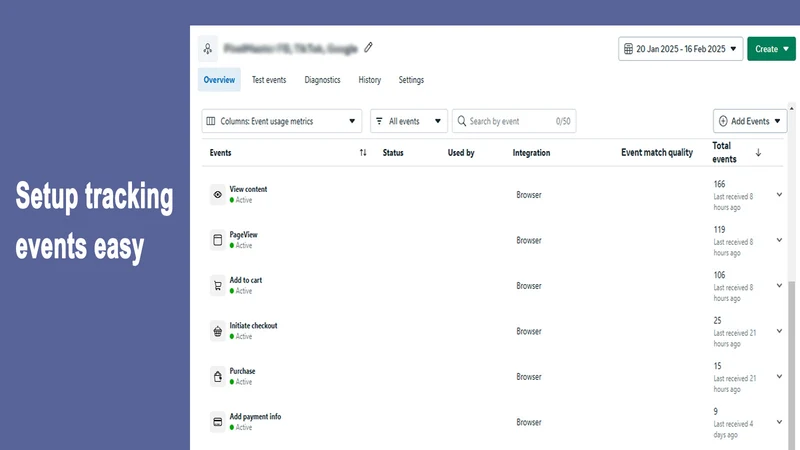Open the All events filter dropdown
This screenshot has width=800, height=450.
click(x=409, y=121)
